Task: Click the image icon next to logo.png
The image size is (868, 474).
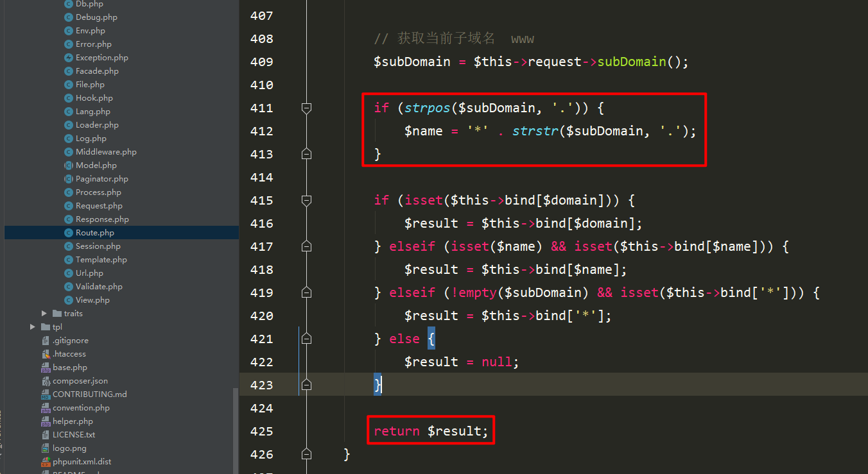Action: pyautogui.click(x=46, y=448)
